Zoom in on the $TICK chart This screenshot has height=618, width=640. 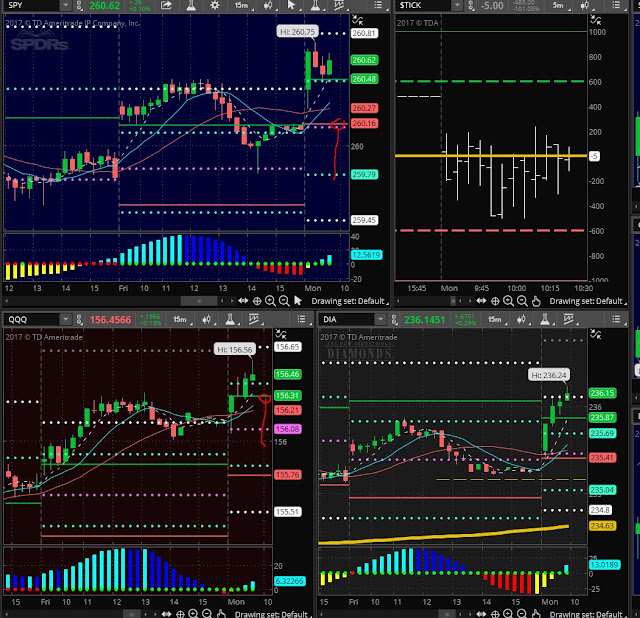pos(508,301)
